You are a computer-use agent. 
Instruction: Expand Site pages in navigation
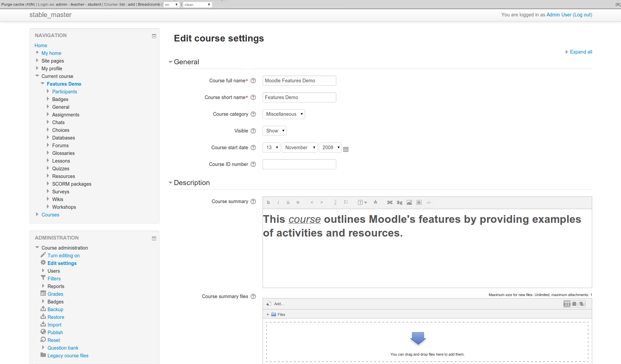[37, 61]
